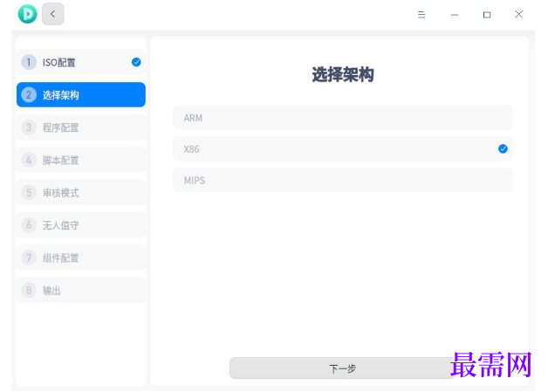Open step 6 无人值守
548x392 pixels.
pyautogui.click(x=81, y=225)
